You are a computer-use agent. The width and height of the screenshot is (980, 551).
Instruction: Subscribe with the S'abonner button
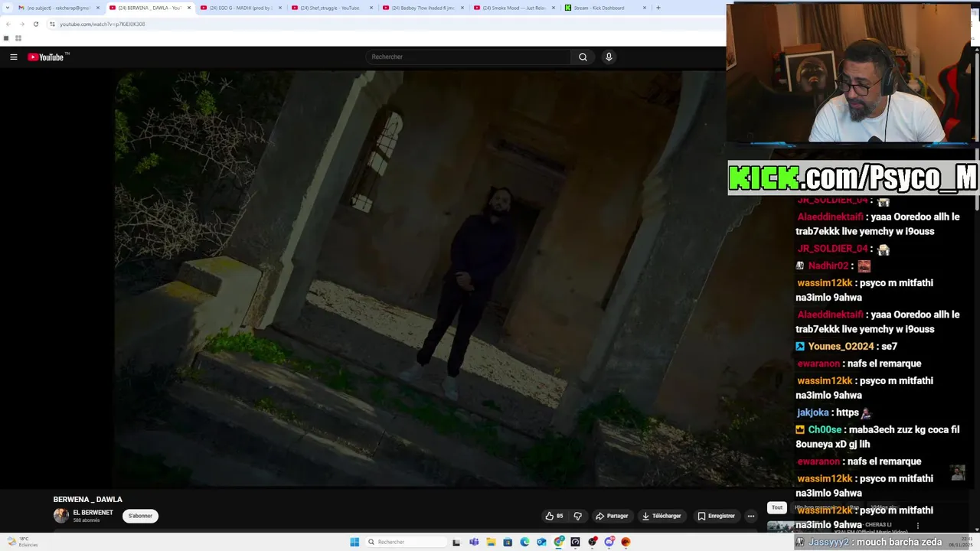click(140, 516)
